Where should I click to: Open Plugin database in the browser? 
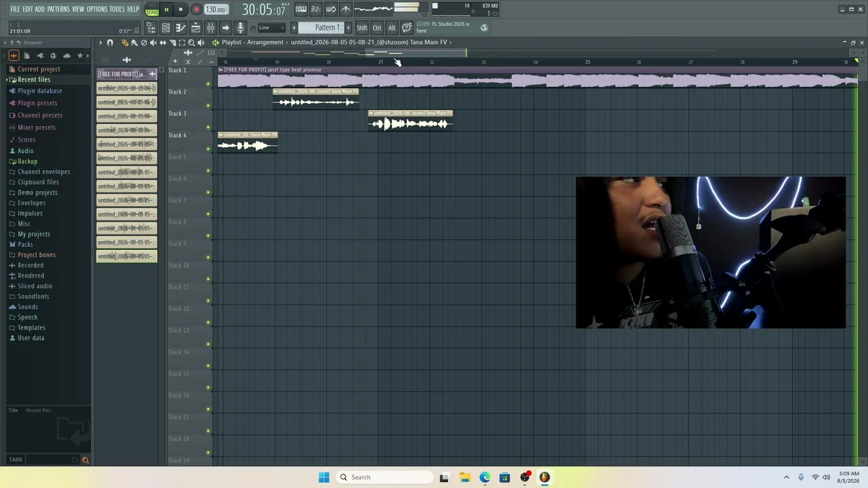[39, 91]
